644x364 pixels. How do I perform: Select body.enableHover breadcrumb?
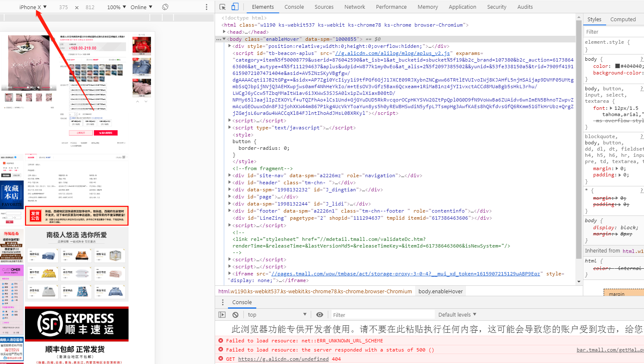coord(441,292)
